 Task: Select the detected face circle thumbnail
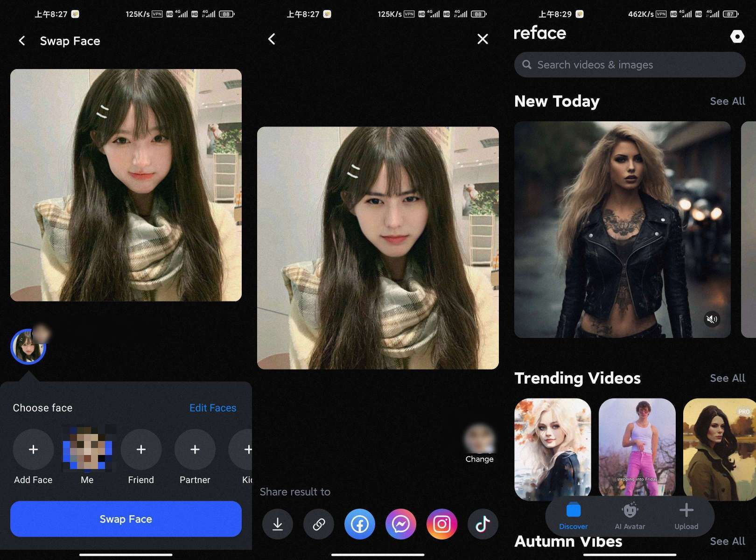click(28, 347)
